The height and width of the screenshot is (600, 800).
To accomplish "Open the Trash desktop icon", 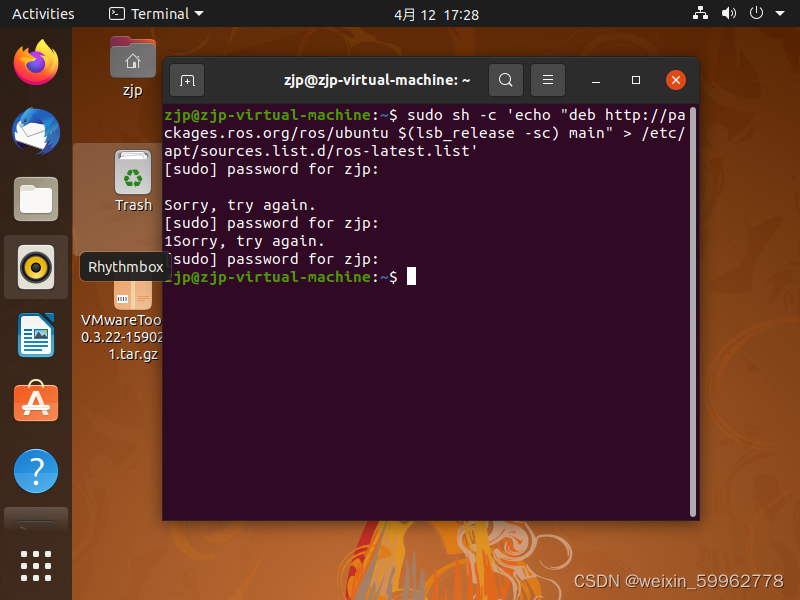I will (x=133, y=181).
